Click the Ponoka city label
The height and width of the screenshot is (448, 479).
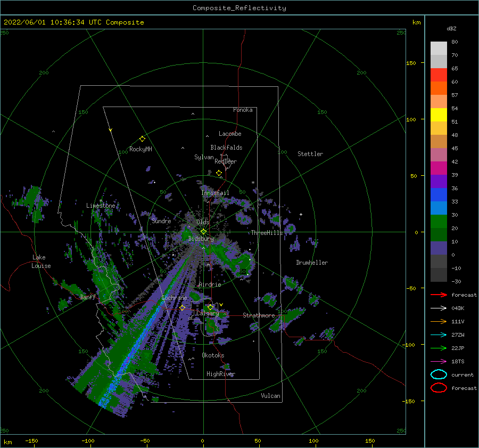[x=243, y=110]
